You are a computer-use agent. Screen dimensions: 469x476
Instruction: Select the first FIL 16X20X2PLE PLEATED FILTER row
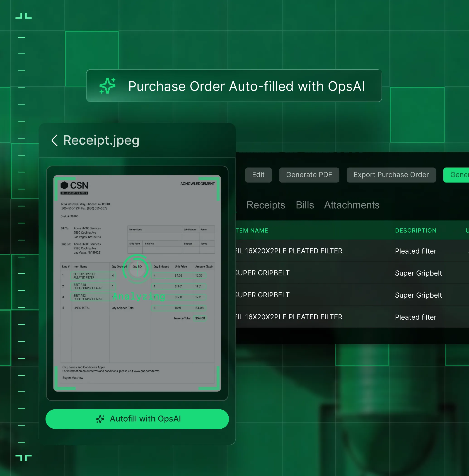tap(352, 251)
